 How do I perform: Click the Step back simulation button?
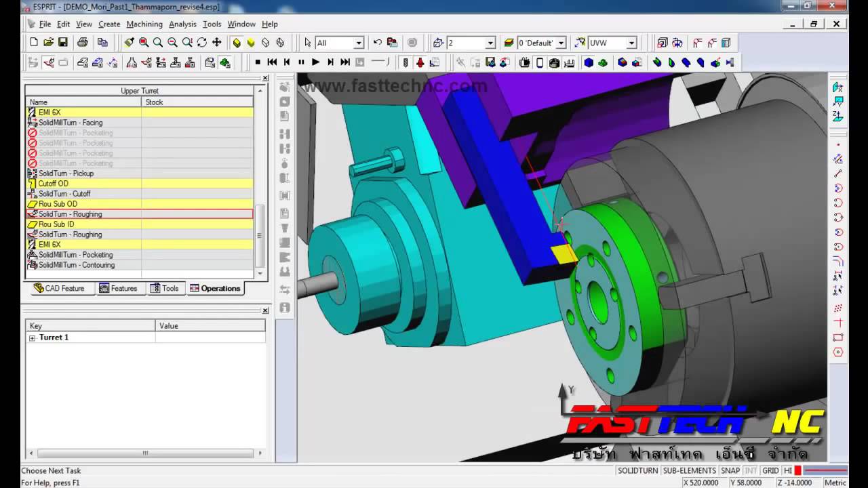[x=287, y=62]
